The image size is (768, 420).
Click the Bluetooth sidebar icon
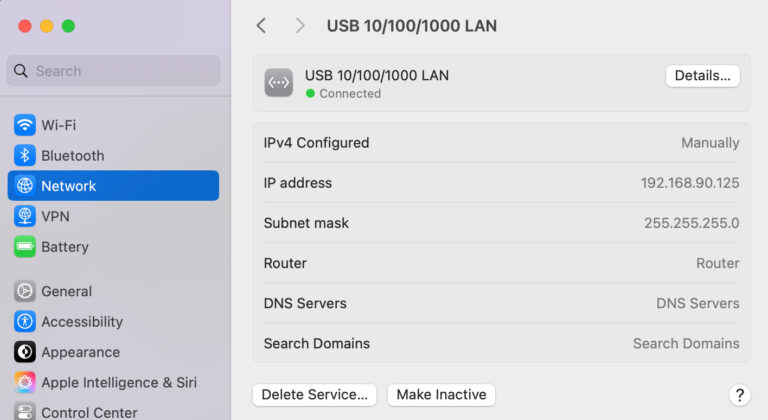(x=25, y=156)
